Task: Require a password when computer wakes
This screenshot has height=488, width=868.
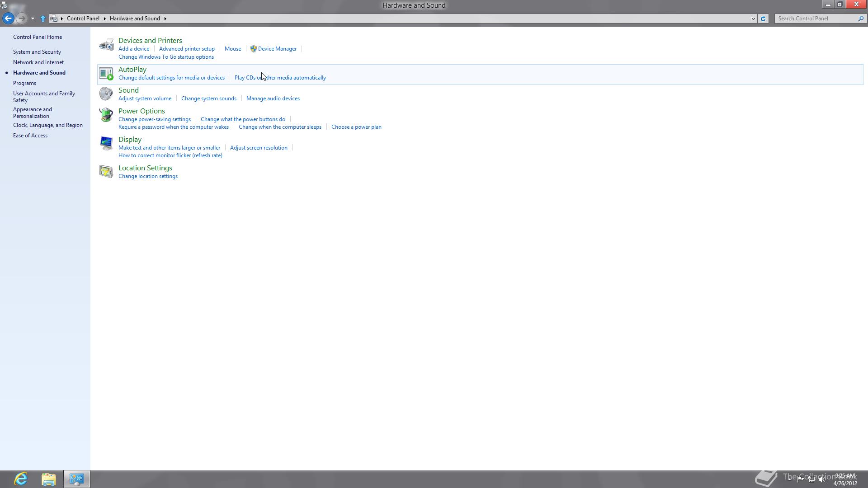Action: [x=174, y=127]
